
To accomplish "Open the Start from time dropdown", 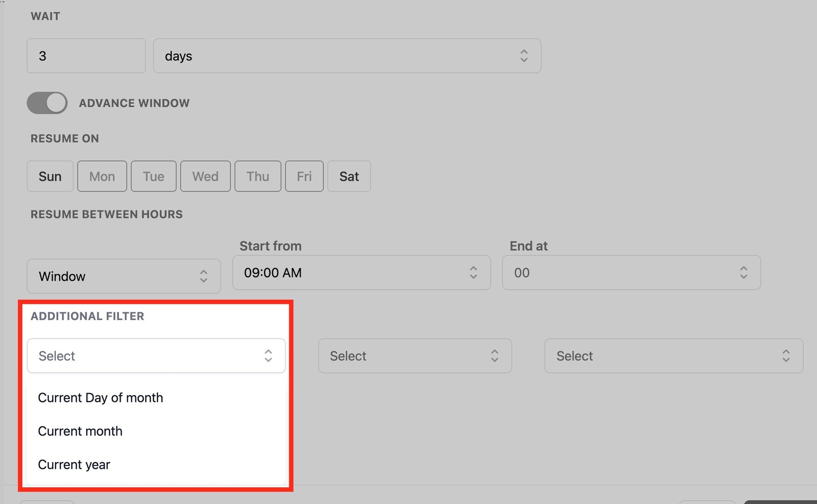I will 361,273.
